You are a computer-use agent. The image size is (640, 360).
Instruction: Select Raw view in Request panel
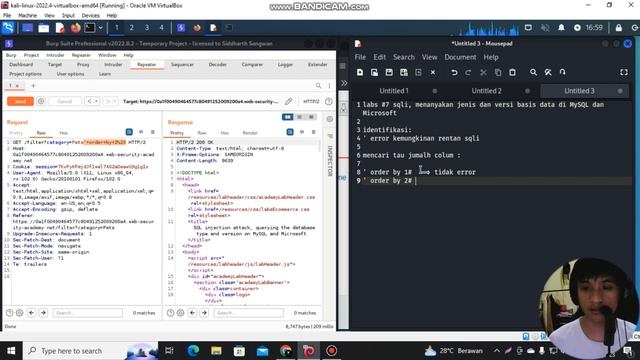tap(41, 133)
